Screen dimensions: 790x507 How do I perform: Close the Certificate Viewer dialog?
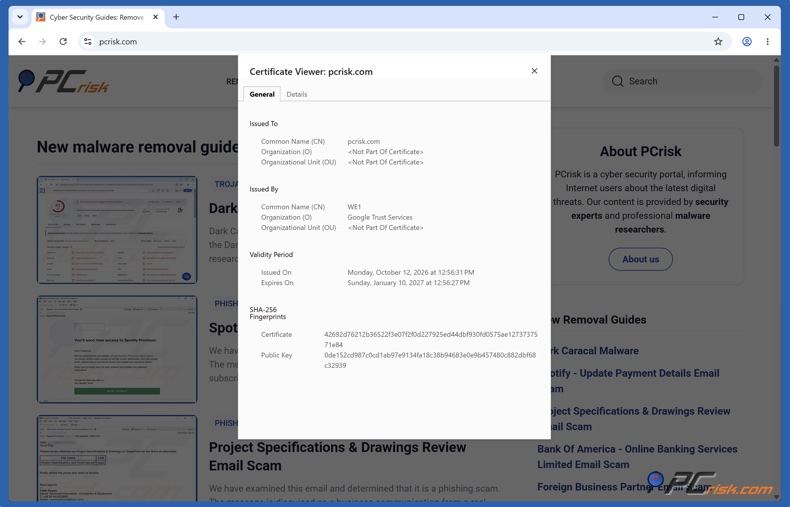[534, 71]
